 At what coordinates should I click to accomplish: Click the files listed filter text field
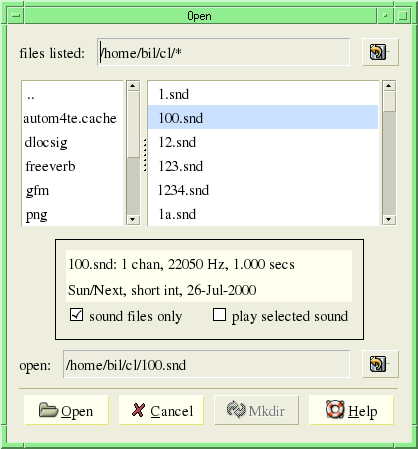click(x=223, y=52)
